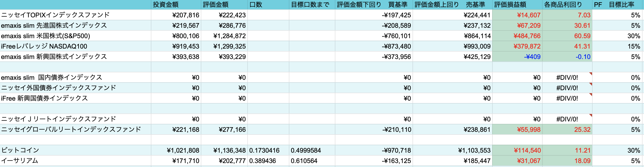
Task: Click the 18.09 yield cell
Action: coord(567,161)
